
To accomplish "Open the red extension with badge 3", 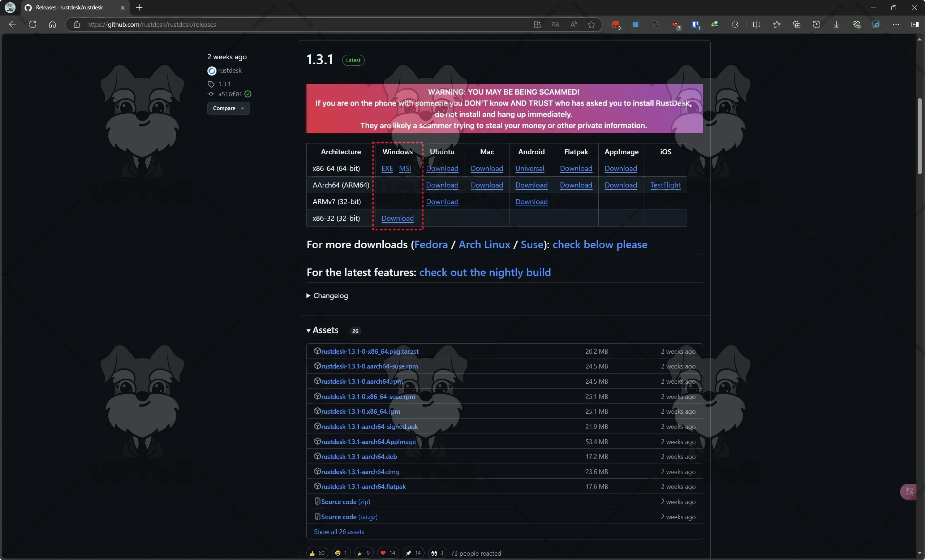I will pos(616,25).
